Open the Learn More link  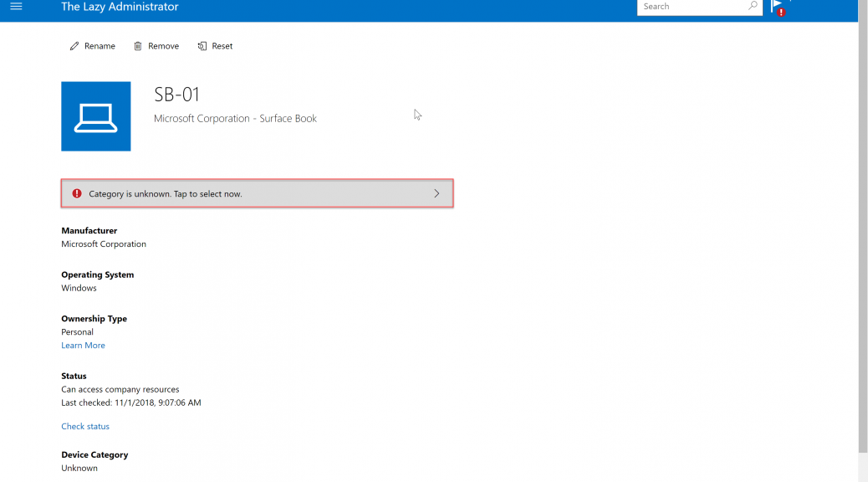(x=83, y=345)
